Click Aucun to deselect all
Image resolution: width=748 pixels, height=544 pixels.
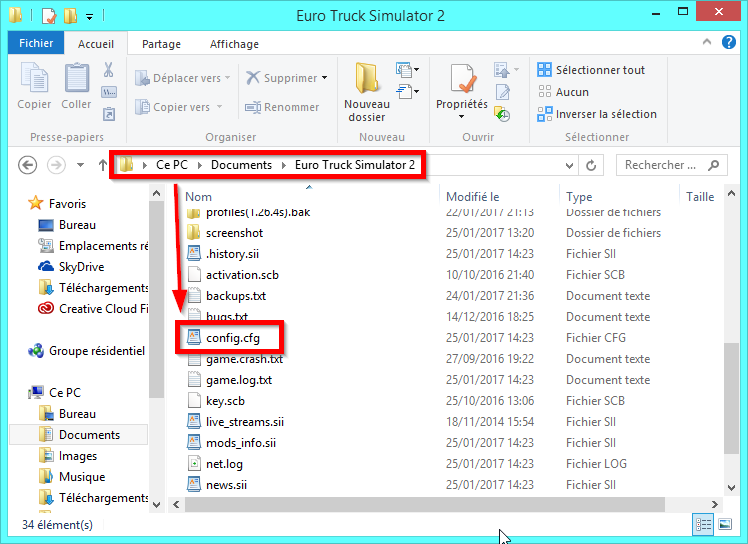point(563,92)
